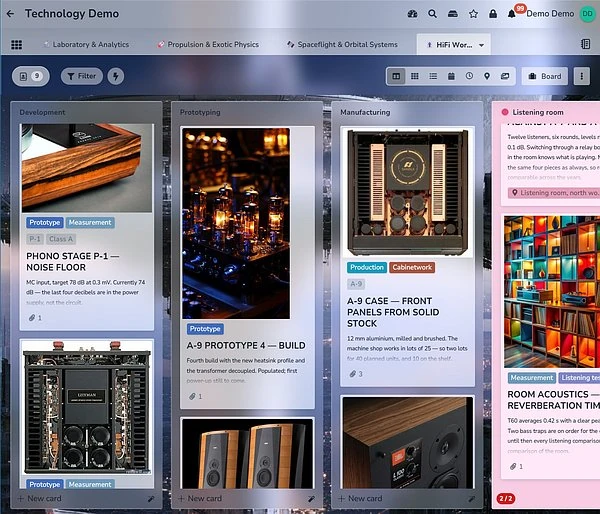Open search with the magnifier icon
The width and height of the screenshot is (600, 514).
[x=432, y=14]
